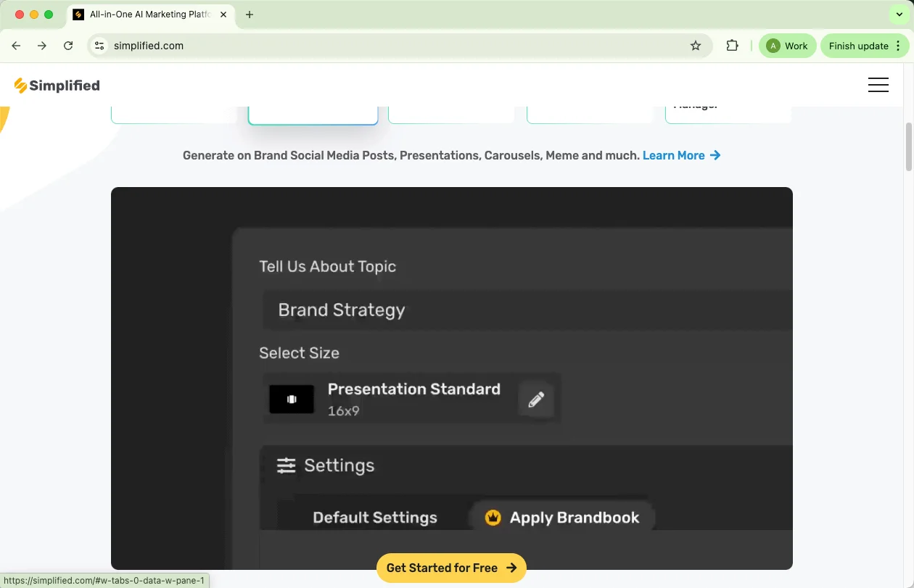The width and height of the screenshot is (914, 588).
Task: Click the Simplified logo
Action: click(57, 86)
